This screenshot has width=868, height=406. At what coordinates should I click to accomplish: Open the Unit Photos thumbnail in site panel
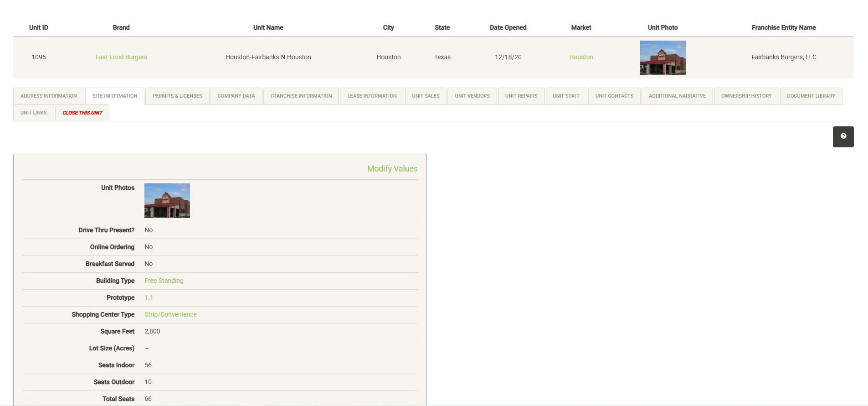click(x=167, y=201)
